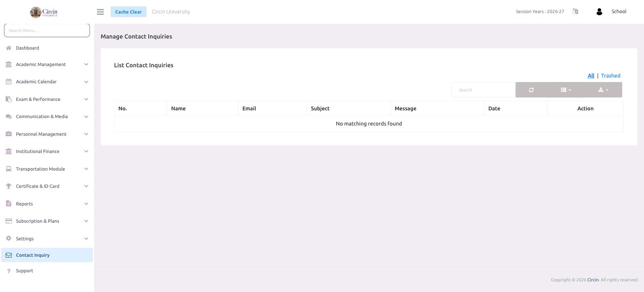
Task: Refresh the contact inquiries table
Action: pyautogui.click(x=531, y=90)
